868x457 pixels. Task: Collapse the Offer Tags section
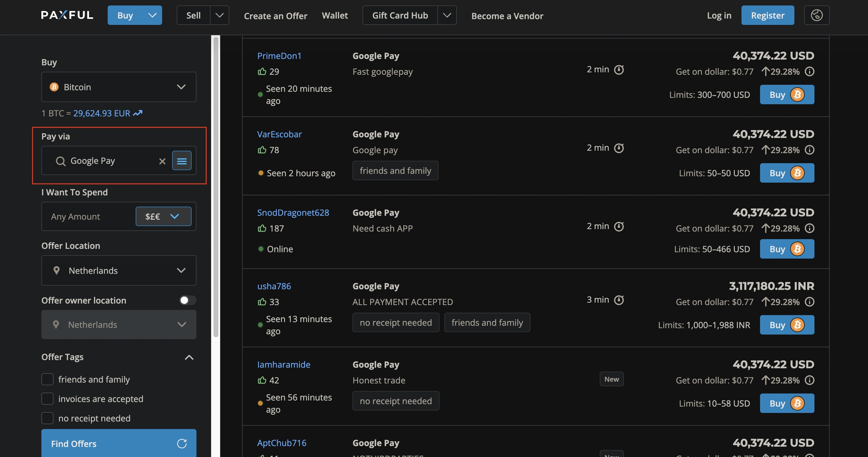[189, 357]
